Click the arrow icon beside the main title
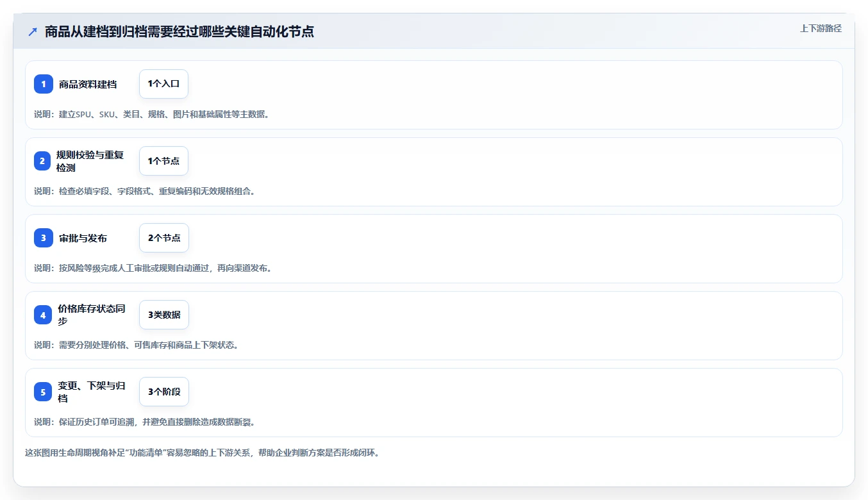The image size is (868, 500). click(x=33, y=31)
